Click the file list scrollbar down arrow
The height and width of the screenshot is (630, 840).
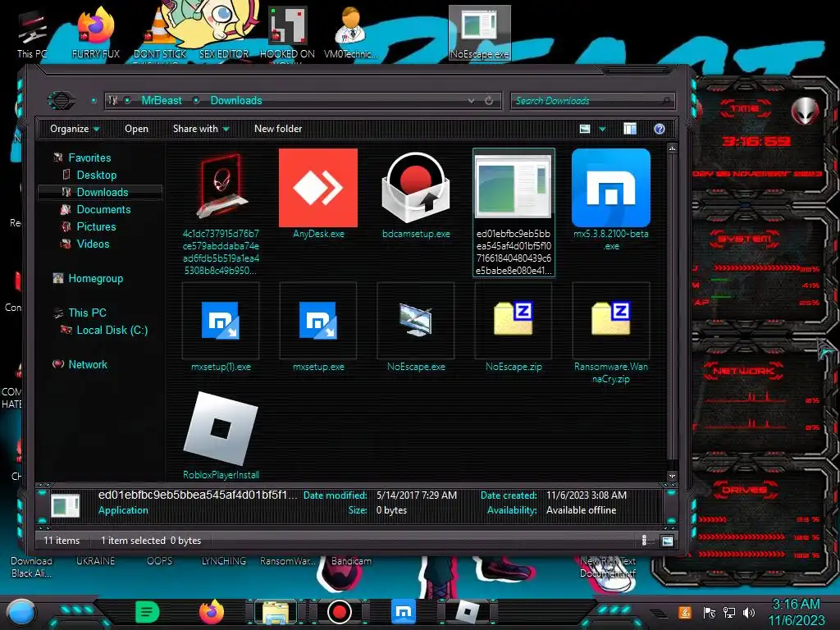tap(672, 476)
